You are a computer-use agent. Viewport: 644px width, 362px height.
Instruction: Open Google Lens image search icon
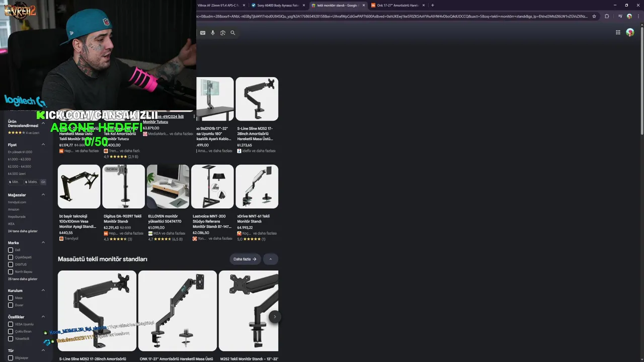point(223,33)
